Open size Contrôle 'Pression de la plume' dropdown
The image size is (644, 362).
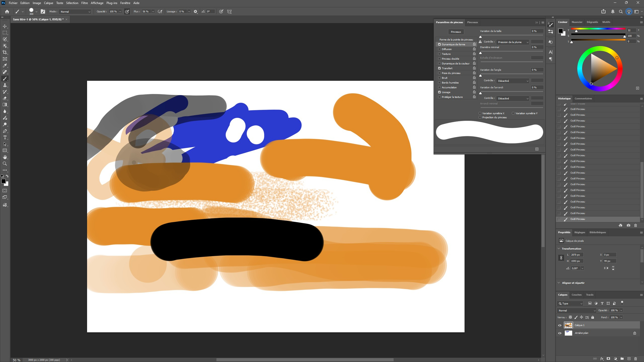pos(513,42)
